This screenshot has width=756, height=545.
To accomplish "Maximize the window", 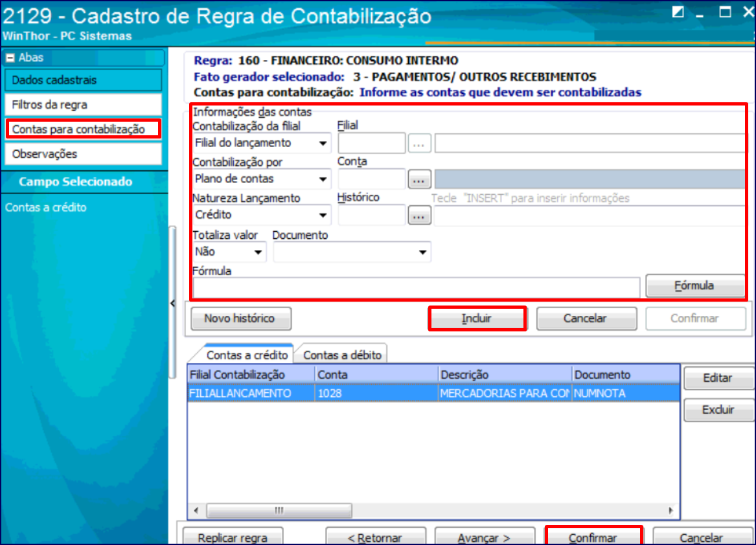I will (725, 12).
